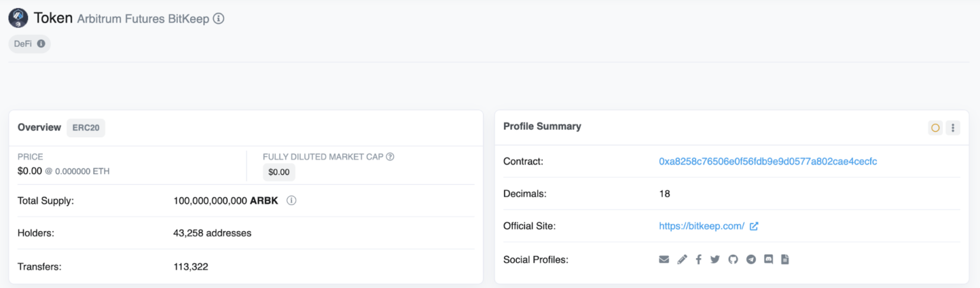Image resolution: width=980 pixels, height=288 pixels.
Task: Click the orange circle reputation button
Action: pyautogui.click(x=935, y=128)
